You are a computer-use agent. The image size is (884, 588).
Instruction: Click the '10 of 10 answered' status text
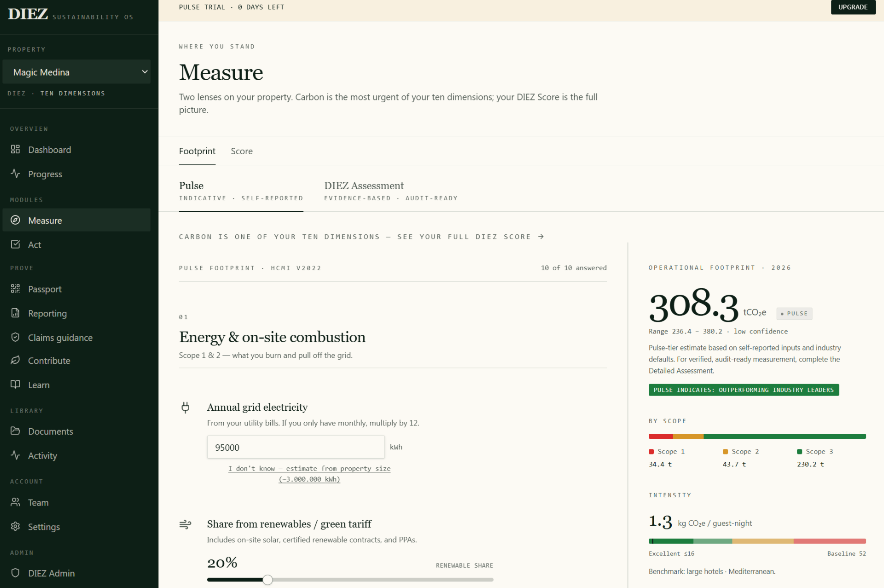coord(574,268)
